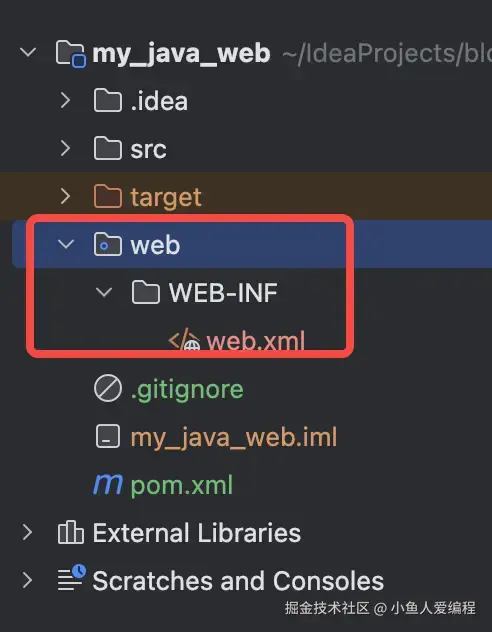The image size is (492, 632).
Task: Collapse the WEB-INF folder chevron
Action: click(104, 292)
